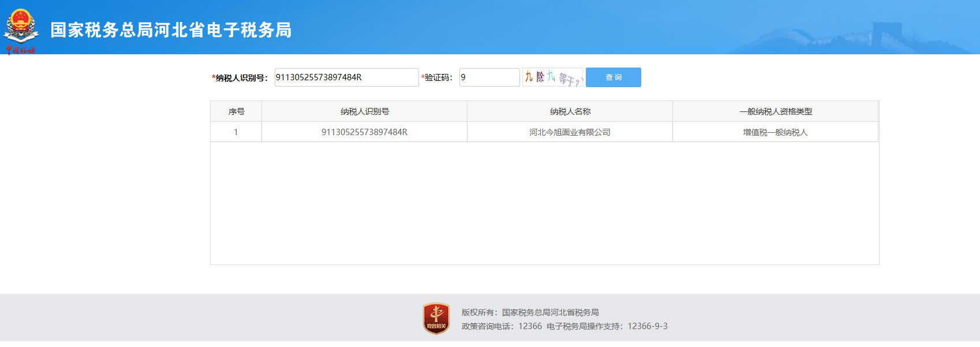Click the national tax emblem logo

(21, 24)
